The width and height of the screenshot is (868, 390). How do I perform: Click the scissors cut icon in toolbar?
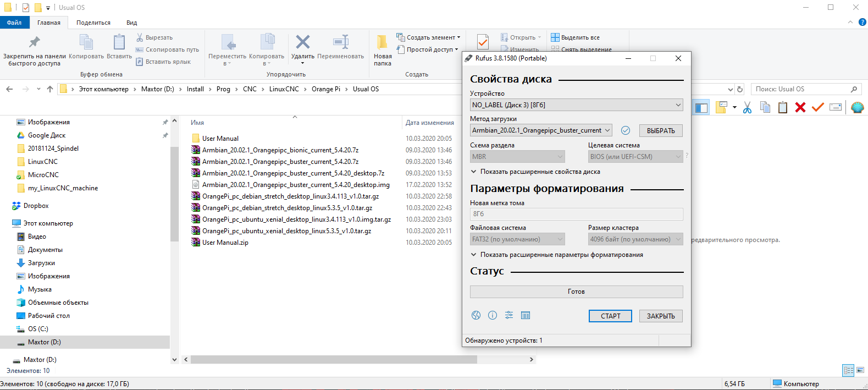coord(747,107)
